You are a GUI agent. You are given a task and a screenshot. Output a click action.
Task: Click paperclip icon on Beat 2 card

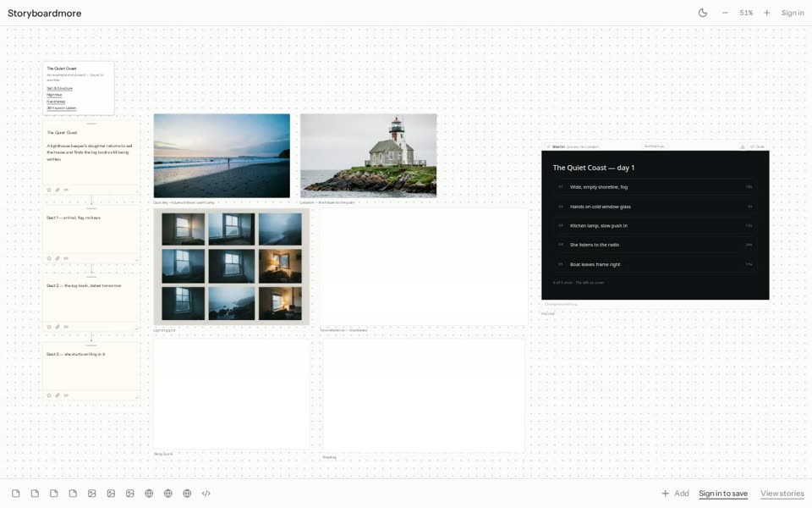[58, 327]
